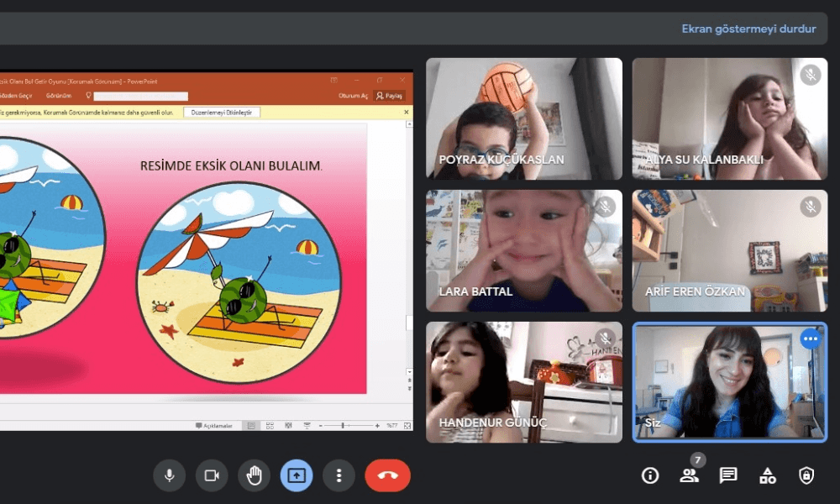Open the Görünüm ribbon tab
Image resolution: width=840 pixels, height=504 pixels.
click(x=59, y=96)
